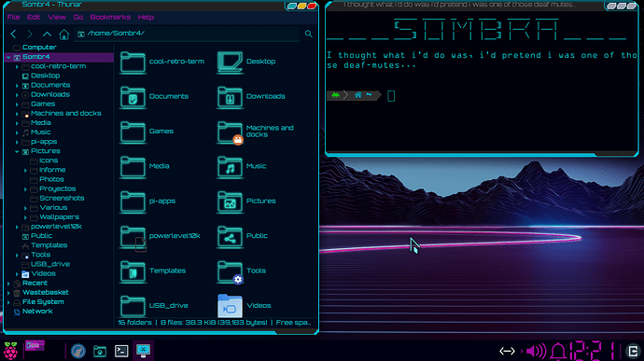The image size is (644, 361).
Task: Click the /home/Sombr4/ location bar
Action: tap(187, 34)
